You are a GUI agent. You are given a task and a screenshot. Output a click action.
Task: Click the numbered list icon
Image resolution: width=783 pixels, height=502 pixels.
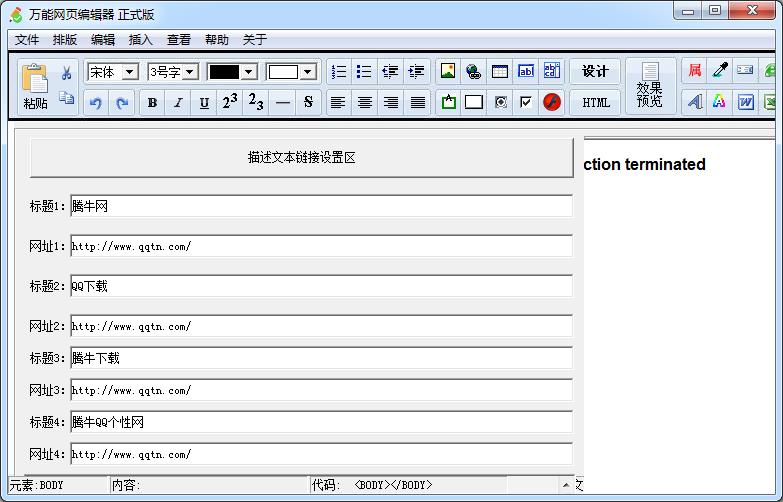point(339,71)
